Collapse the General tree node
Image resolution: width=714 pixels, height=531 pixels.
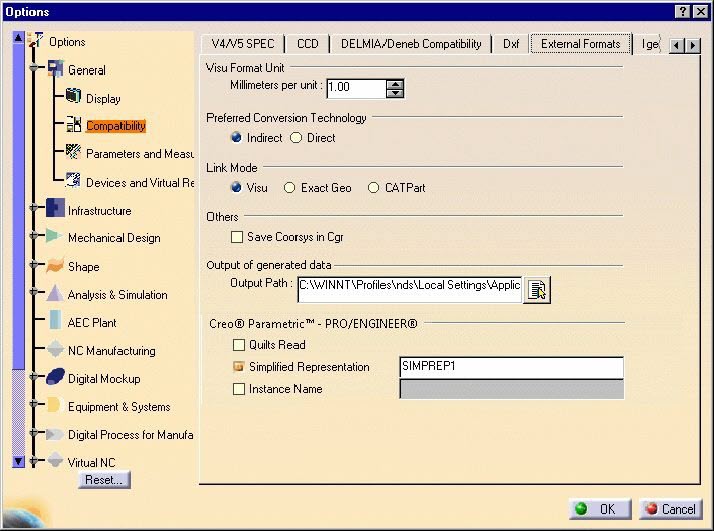pos(35,70)
